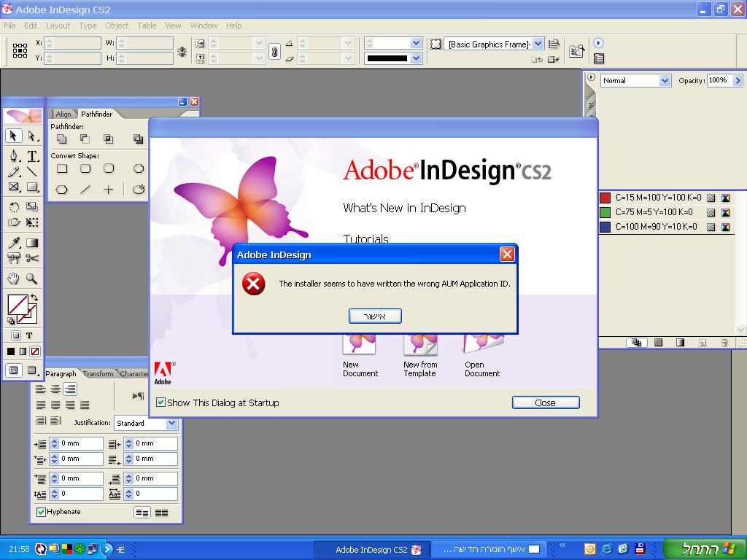Toggle Show This Dialog at Startup
Screen dimensions: 747x560
point(161,402)
